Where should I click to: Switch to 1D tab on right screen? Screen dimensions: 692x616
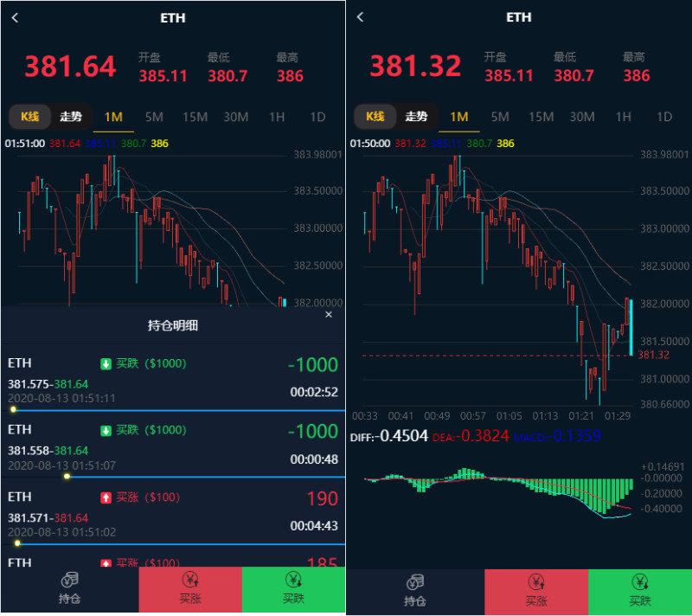(x=664, y=117)
